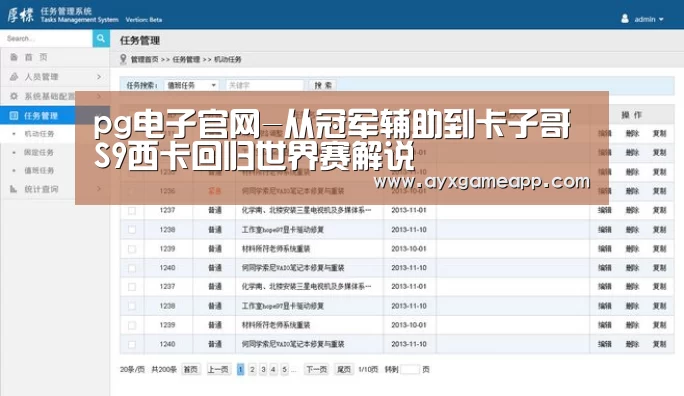Screen dimensions: 684x396
Task: Click the 首页 document icon in sidebar
Action: click(x=14, y=57)
